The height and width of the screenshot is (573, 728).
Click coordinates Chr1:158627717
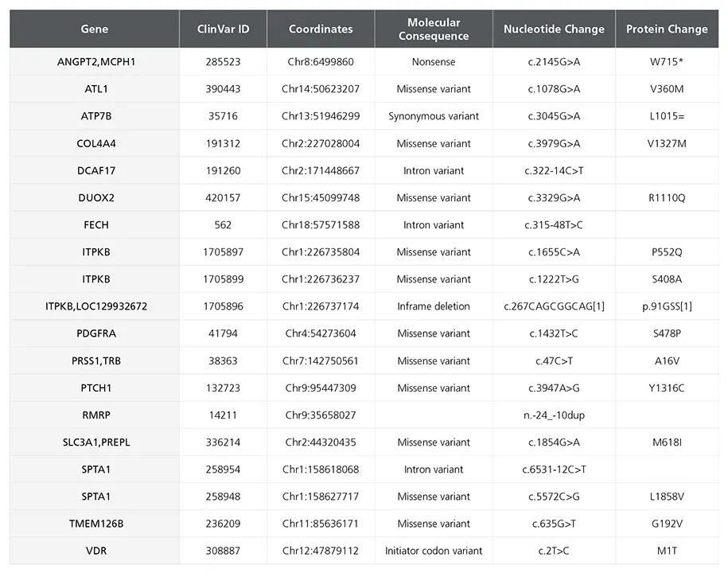321,497
